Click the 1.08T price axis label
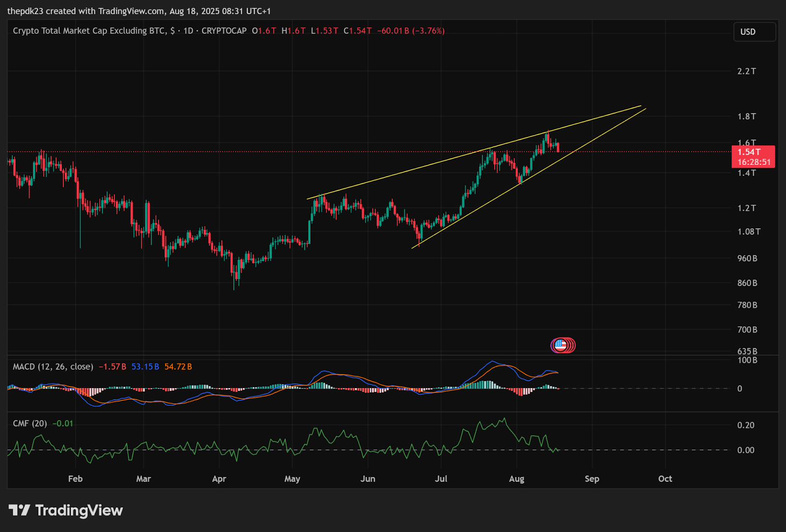Screen dimensions: 786x532 (x=749, y=231)
